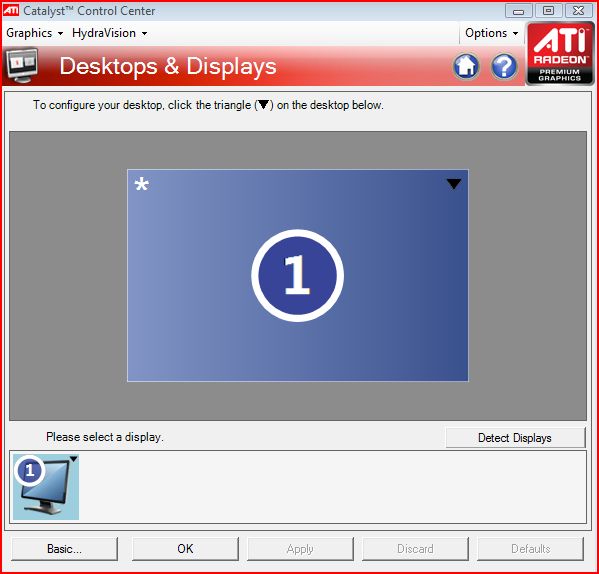Expand the triangle menu on desktop 1

[x=453, y=184]
